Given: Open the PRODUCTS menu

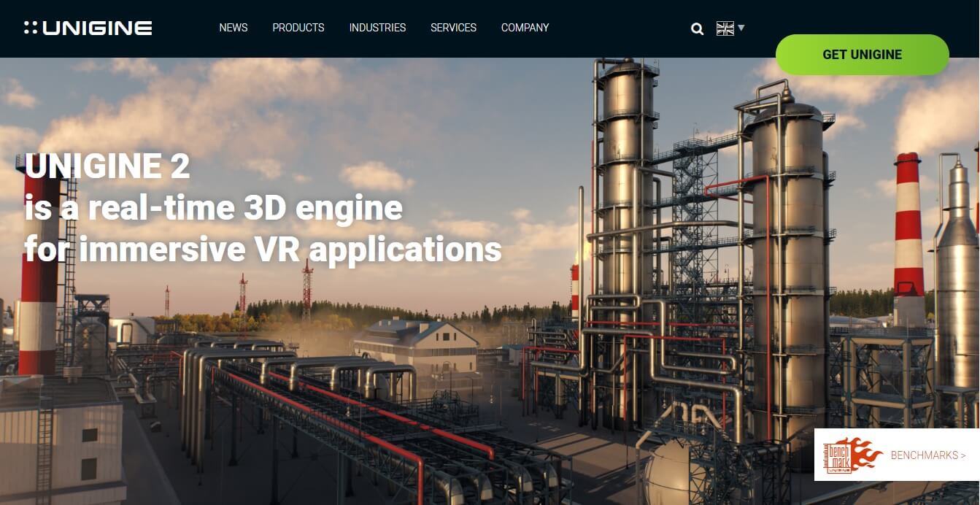Looking at the screenshot, I should point(298,28).
